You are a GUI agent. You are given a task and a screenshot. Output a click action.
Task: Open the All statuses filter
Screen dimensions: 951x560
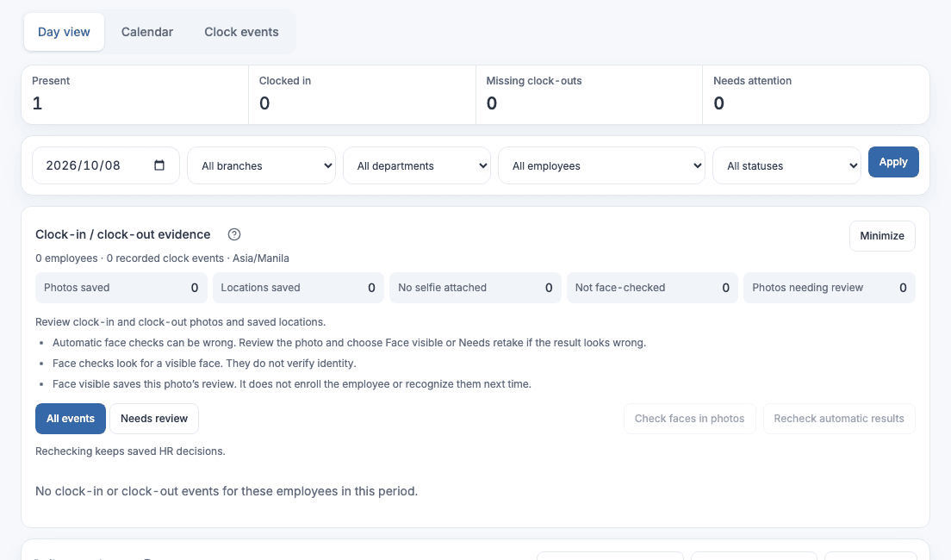click(786, 165)
